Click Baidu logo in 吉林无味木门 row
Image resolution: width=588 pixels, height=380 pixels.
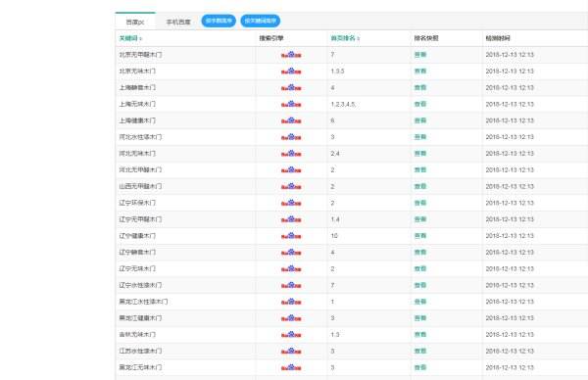click(x=291, y=335)
